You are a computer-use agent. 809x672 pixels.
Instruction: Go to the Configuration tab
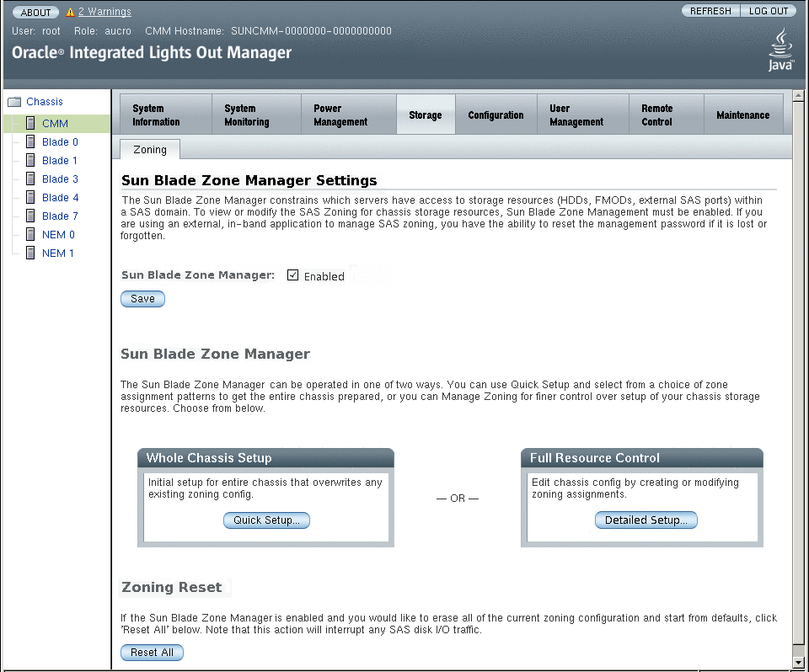(x=496, y=115)
